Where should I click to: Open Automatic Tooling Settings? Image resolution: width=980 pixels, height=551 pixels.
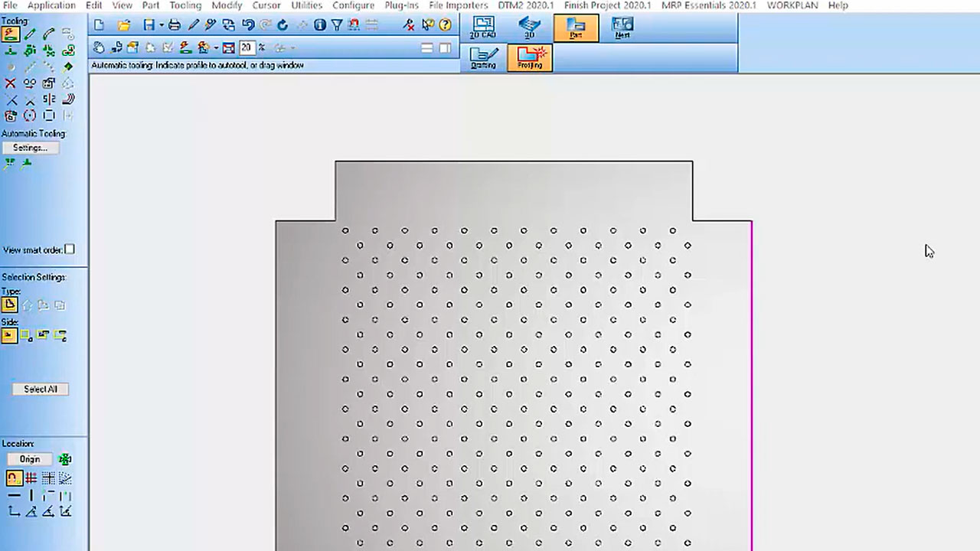coord(30,148)
